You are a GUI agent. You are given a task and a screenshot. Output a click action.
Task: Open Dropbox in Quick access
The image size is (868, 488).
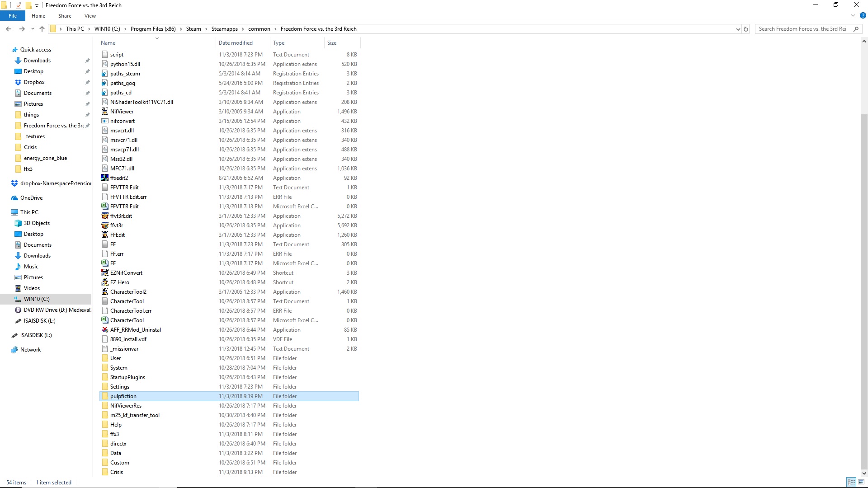(34, 82)
